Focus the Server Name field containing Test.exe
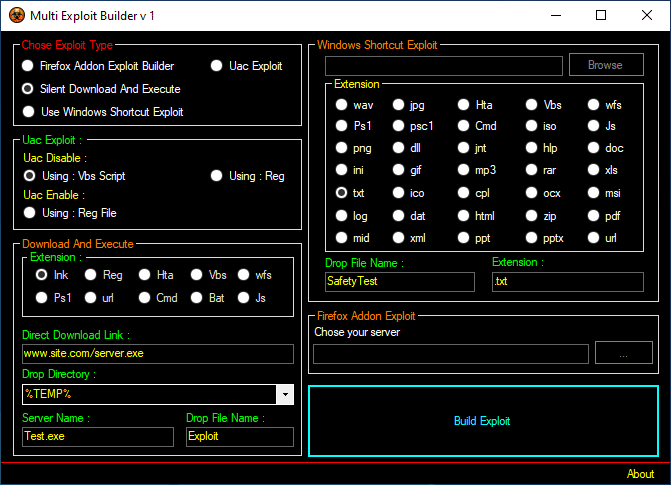Screen dimensions: 671x485 click(97, 437)
